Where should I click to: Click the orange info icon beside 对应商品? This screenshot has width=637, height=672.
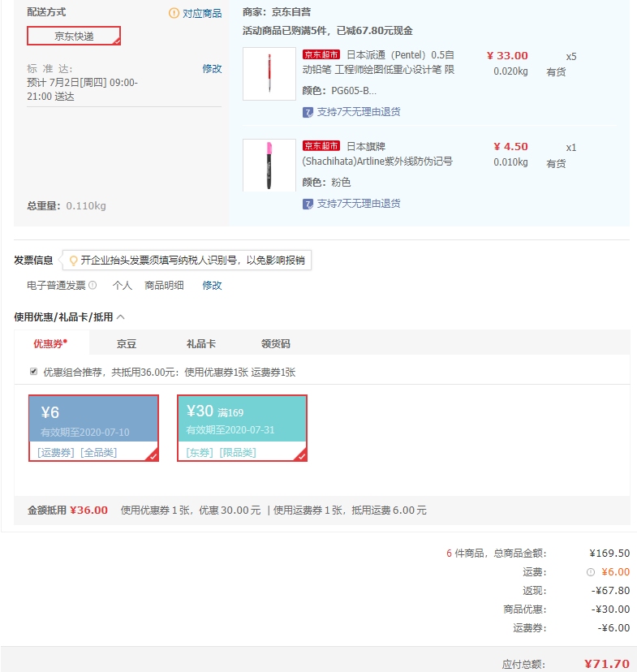pyautogui.click(x=174, y=13)
